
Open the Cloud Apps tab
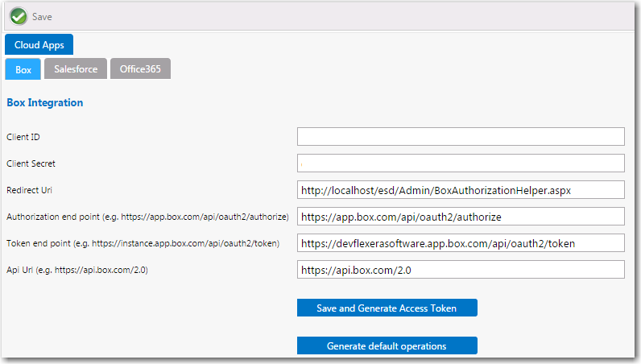pyautogui.click(x=39, y=45)
